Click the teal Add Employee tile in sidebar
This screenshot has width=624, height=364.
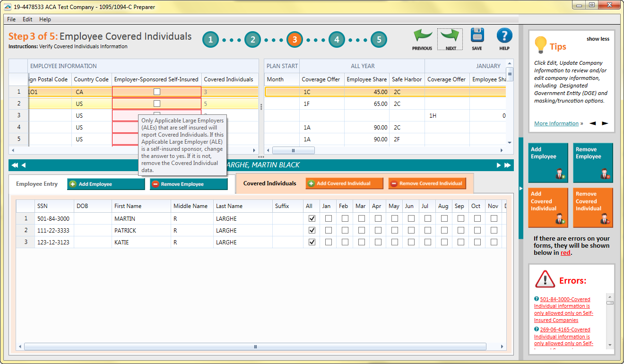pyautogui.click(x=547, y=163)
